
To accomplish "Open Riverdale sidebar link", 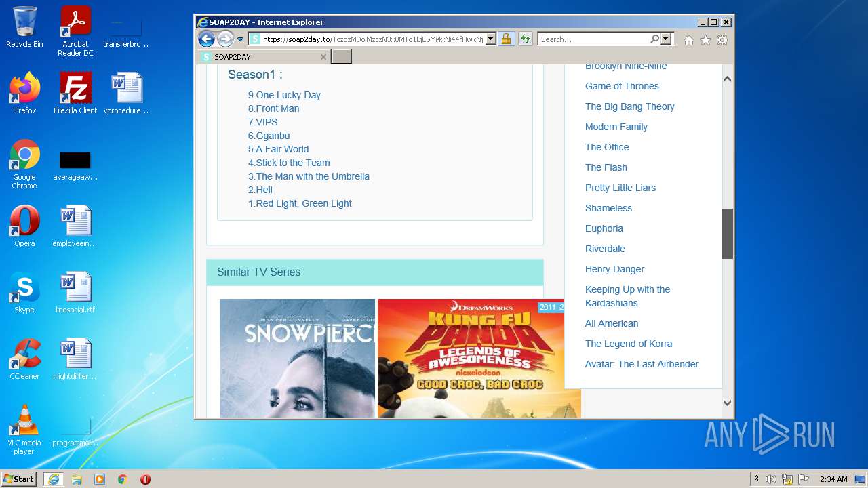I will pyautogui.click(x=605, y=249).
